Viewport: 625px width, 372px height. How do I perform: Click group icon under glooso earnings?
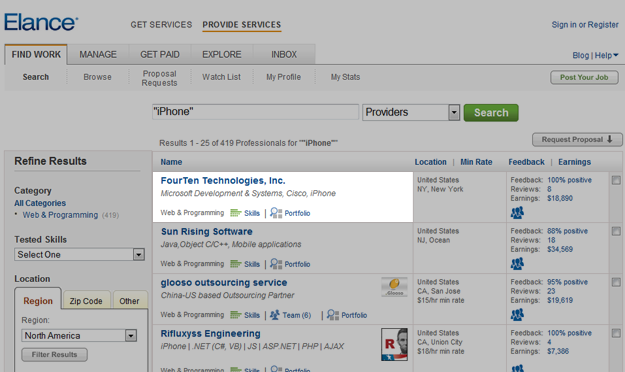(x=517, y=315)
